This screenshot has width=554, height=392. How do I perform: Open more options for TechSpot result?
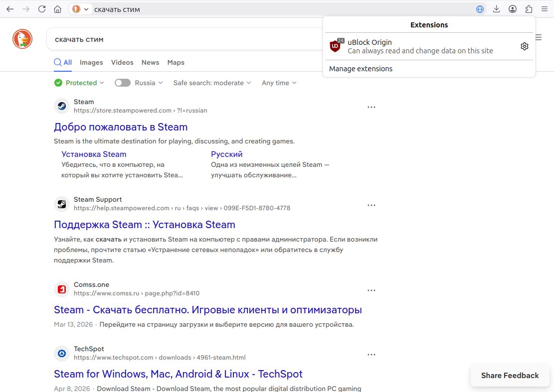(x=371, y=355)
